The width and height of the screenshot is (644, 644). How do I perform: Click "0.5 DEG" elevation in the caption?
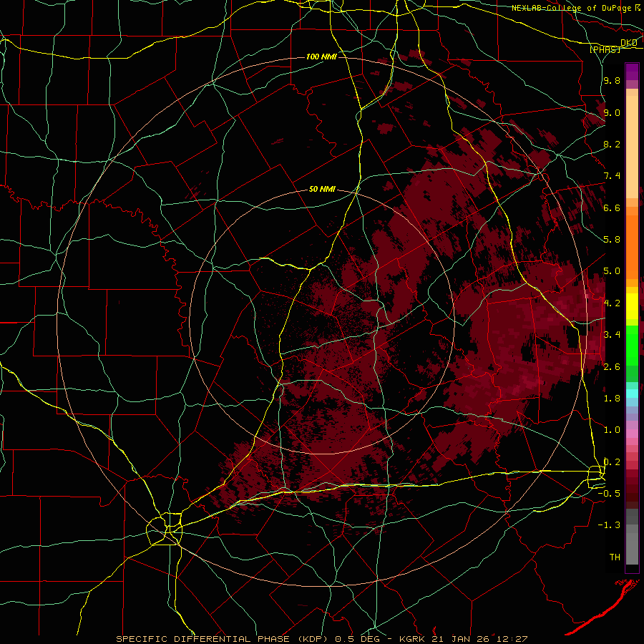(x=357, y=639)
